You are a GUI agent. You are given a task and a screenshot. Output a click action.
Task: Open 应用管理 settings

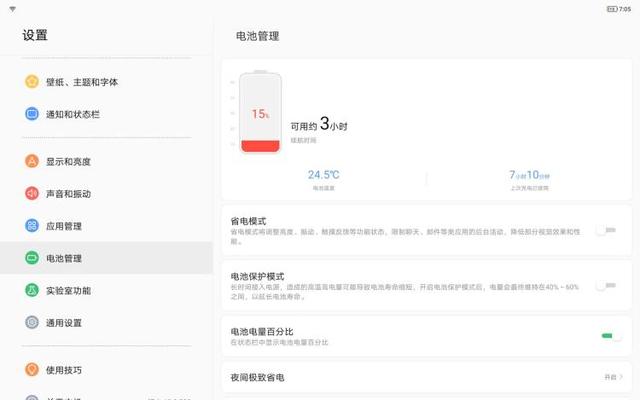click(106, 225)
